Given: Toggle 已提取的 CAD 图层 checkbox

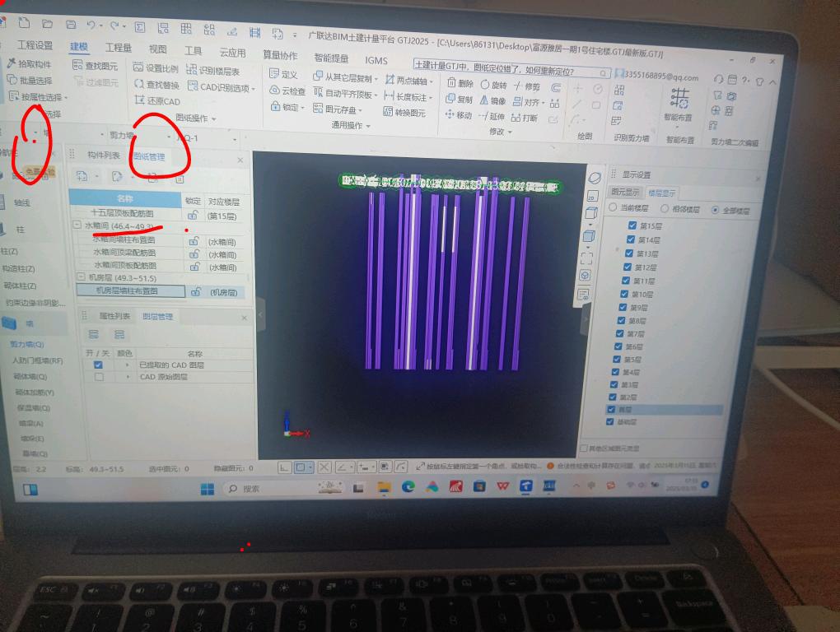Looking at the screenshot, I should coord(98,365).
